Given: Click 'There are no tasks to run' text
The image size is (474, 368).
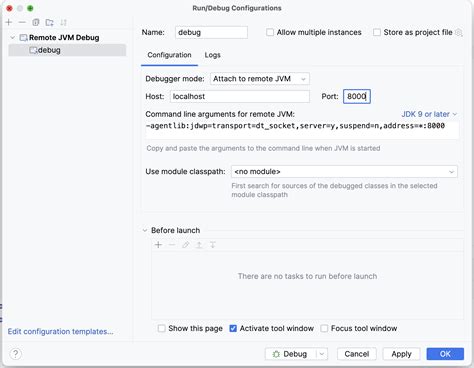Looking at the screenshot, I should click(307, 276).
